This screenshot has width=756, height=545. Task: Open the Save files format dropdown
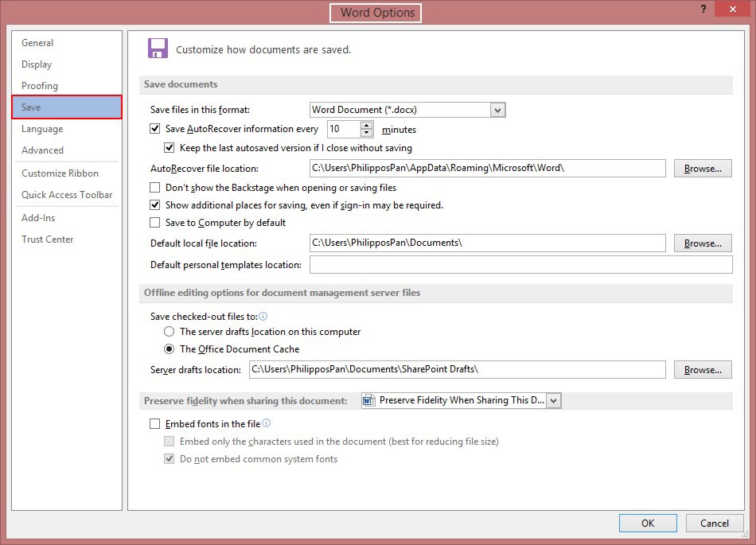pyautogui.click(x=497, y=110)
